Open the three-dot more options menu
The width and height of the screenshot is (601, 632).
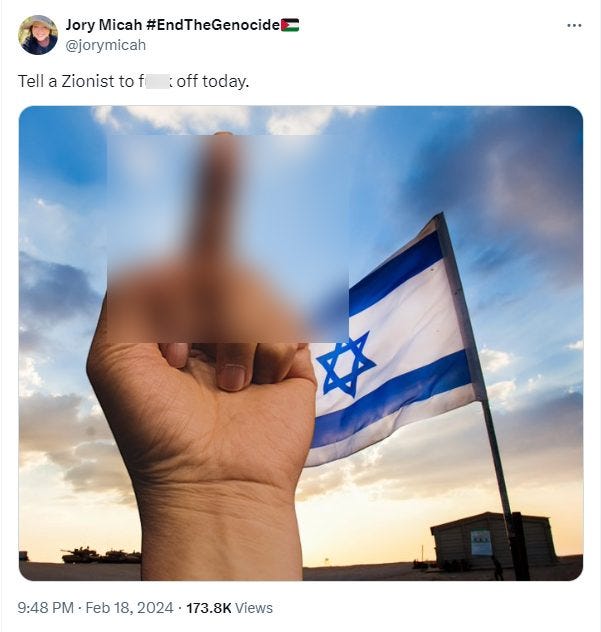(574, 25)
